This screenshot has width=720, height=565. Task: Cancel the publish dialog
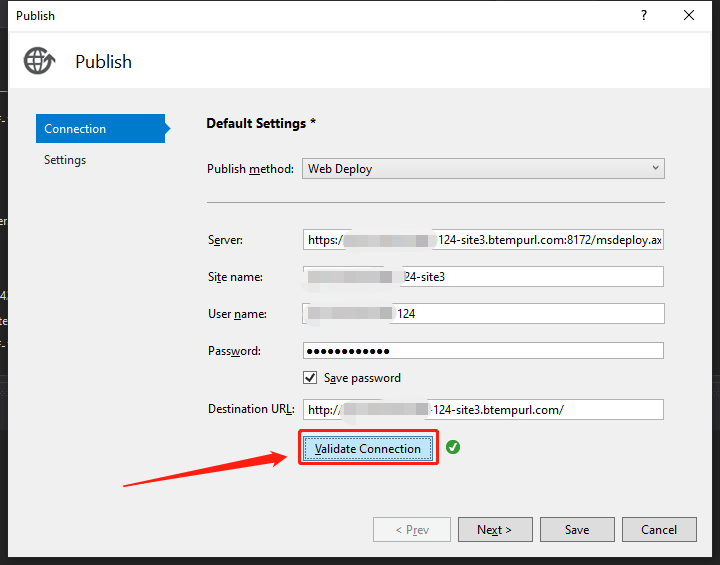click(x=658, y=529)
